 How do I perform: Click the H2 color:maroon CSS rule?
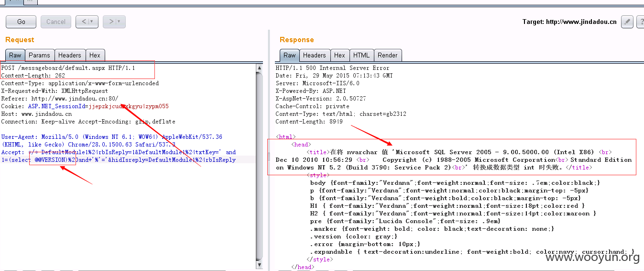(x=453, y=214)
